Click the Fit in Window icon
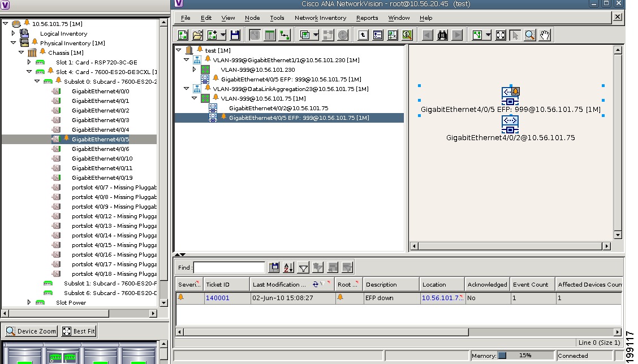This screenshot has width=638, height=364. point(501,36)
